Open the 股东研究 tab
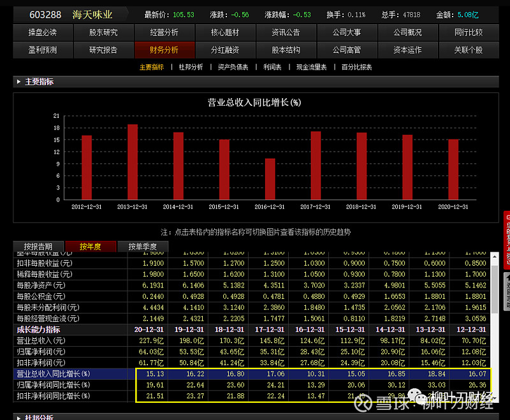 103,33
